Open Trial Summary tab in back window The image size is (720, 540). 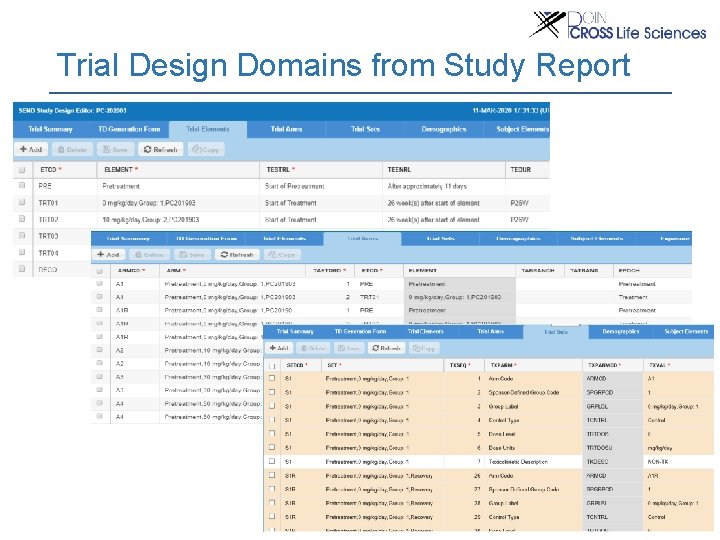(x=51, y=129)
